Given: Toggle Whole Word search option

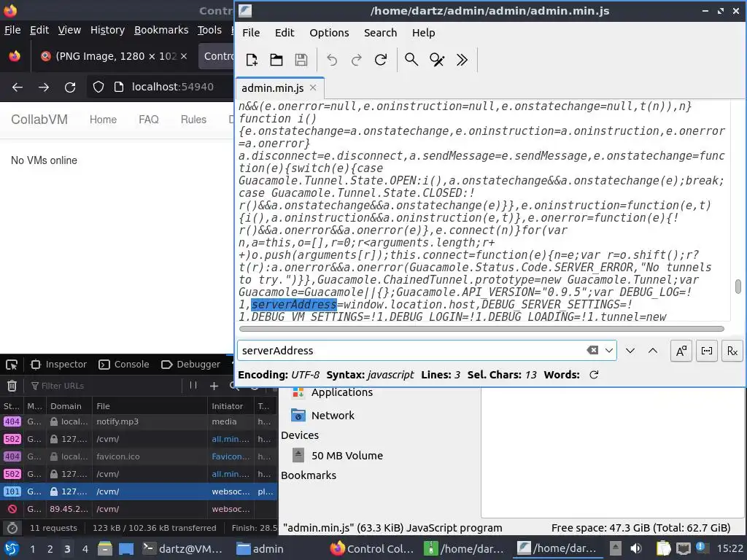Looking at the screenshot, I should (706, 351).
